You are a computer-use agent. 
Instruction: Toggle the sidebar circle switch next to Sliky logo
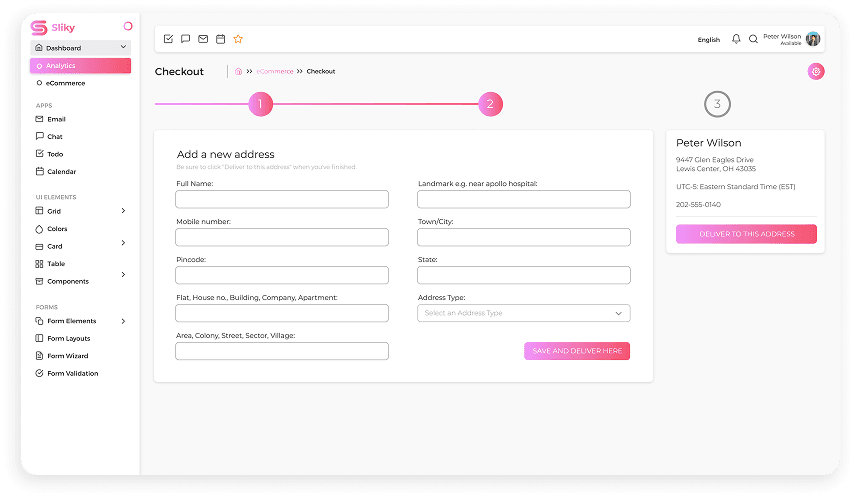[x=127, y=26]
